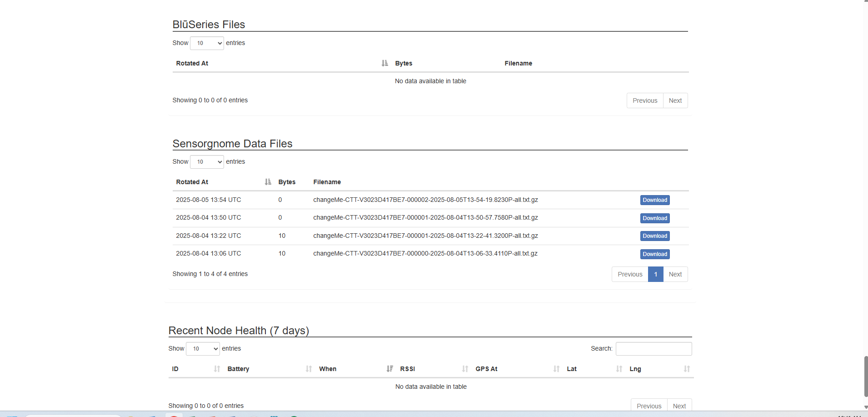Focus the Node Health Search field
The height and width of the screenshot is (417, 868).
653,349
